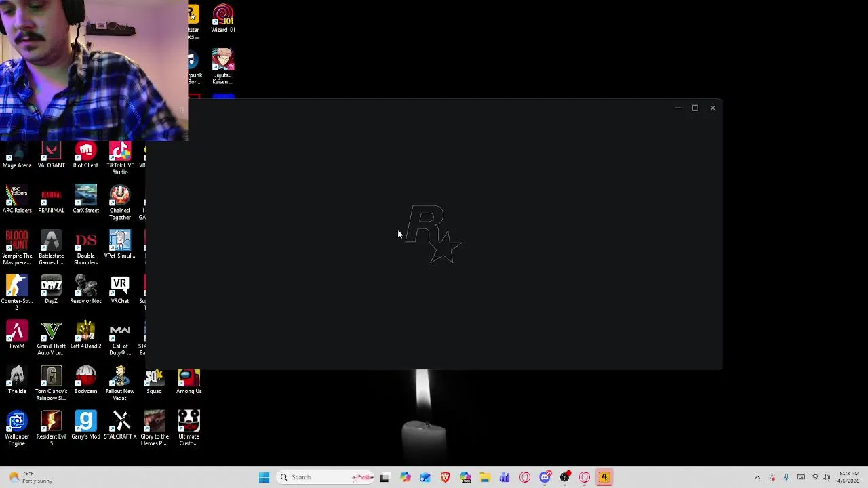Switch to Discord on the taskbar

tap(545, 477)
